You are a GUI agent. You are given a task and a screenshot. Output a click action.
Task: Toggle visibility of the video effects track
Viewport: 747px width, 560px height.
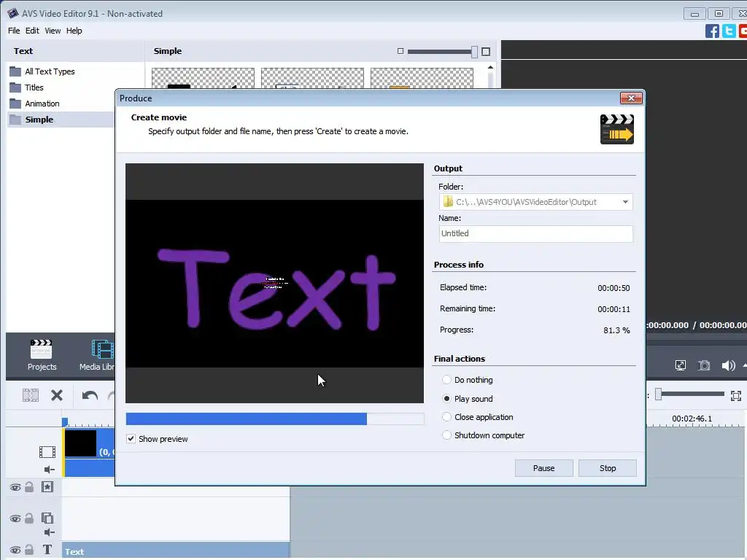15,487
